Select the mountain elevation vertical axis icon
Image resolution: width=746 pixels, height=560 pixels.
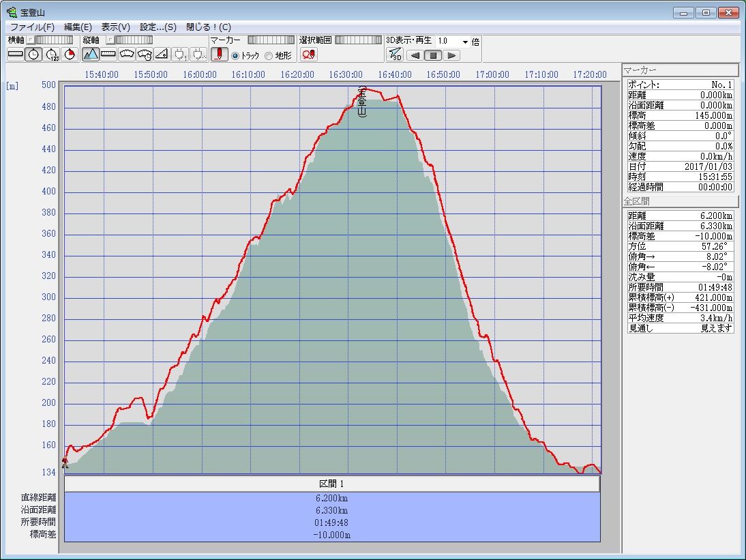point(91,55)
